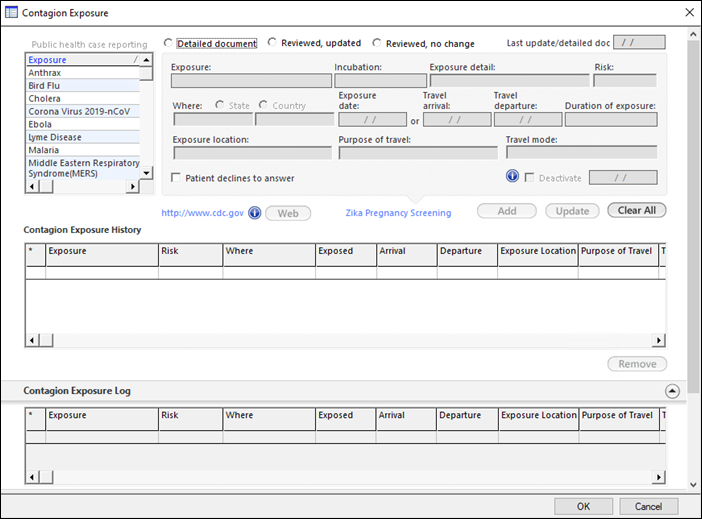Select Anthrax in the exposure list
The height and width of the screenshot is (519, 702).
(x=83, y=73)
